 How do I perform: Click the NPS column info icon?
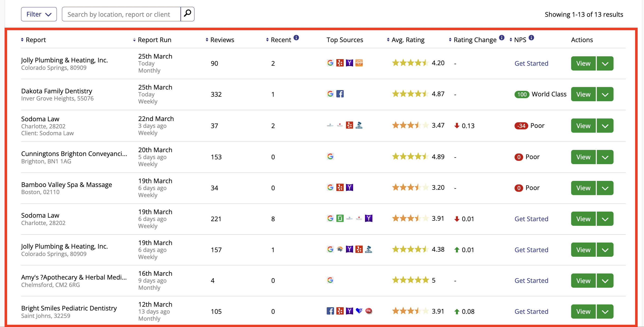click(x=531, y=38)
